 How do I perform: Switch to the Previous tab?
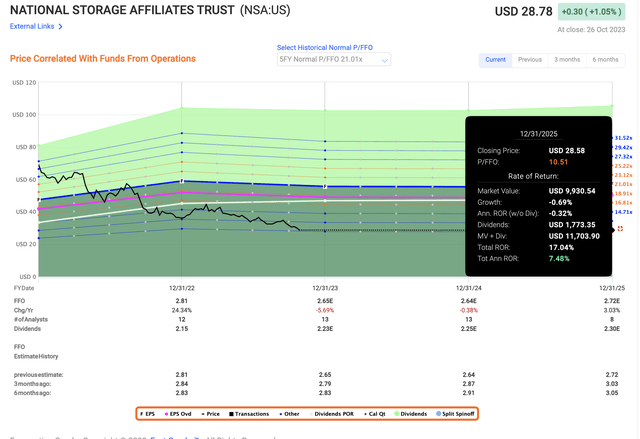pyautogui.click(x=529, y=59)
